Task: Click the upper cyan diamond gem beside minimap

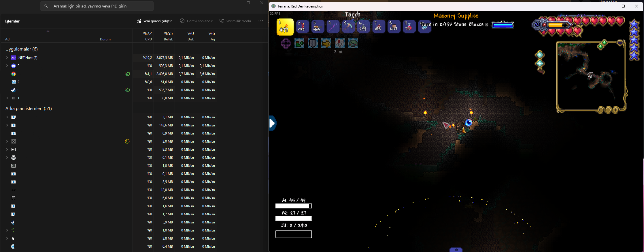Action: (x=540, y=55)
